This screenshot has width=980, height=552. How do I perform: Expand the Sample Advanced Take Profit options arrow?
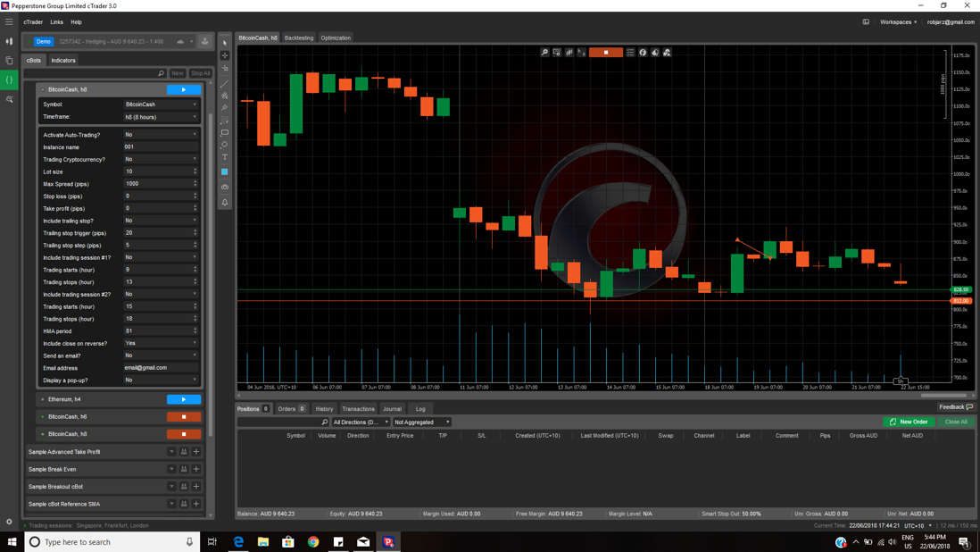[171, 452]
